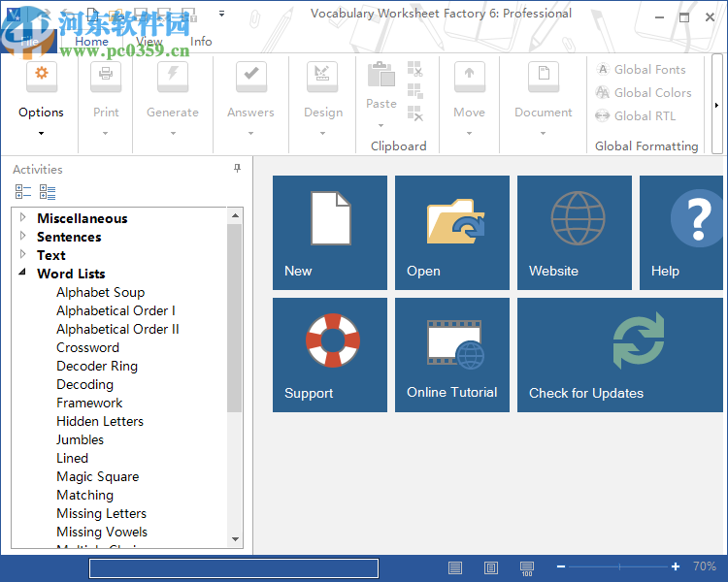The height and width of the screenshot is (582, 728).
Task: Click the zoom in plus button
Action: coord(676,566)
